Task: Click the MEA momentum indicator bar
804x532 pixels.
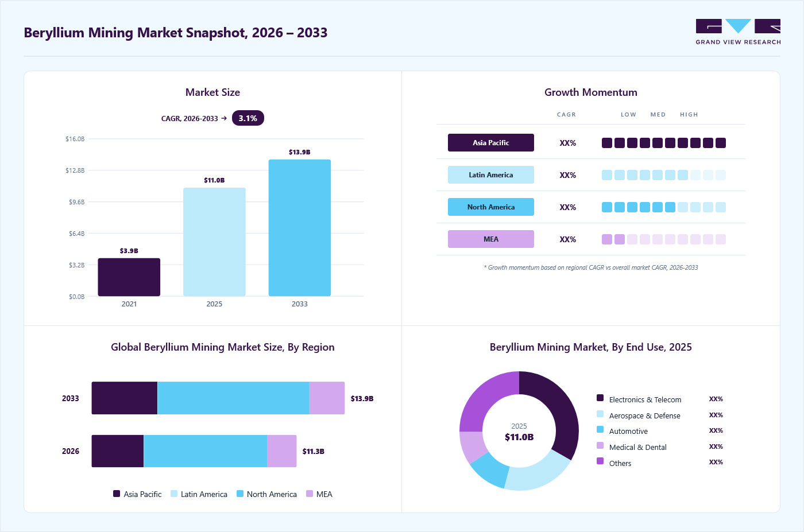Action: [664, 239]
